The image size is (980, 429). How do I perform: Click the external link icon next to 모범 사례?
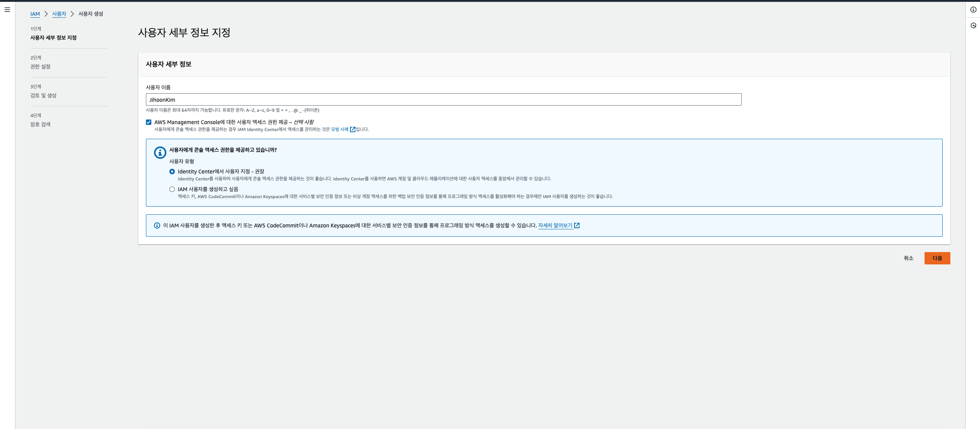click(352, 130)
